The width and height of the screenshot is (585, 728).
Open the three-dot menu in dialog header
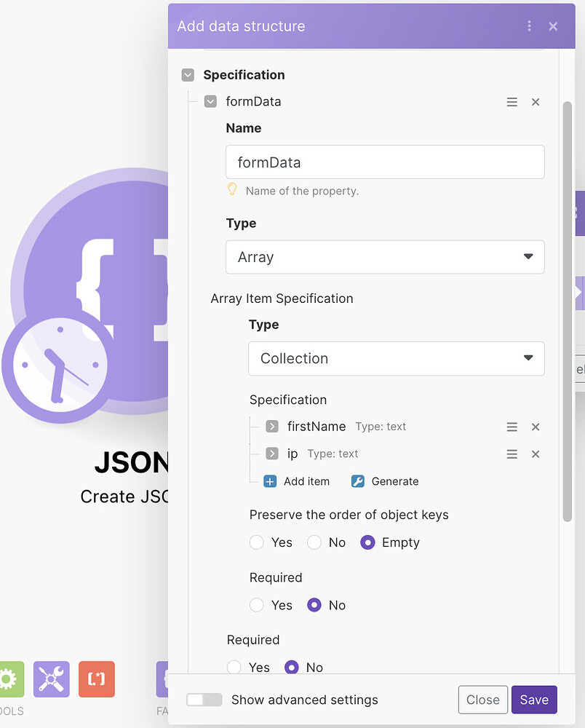[529, 26]
